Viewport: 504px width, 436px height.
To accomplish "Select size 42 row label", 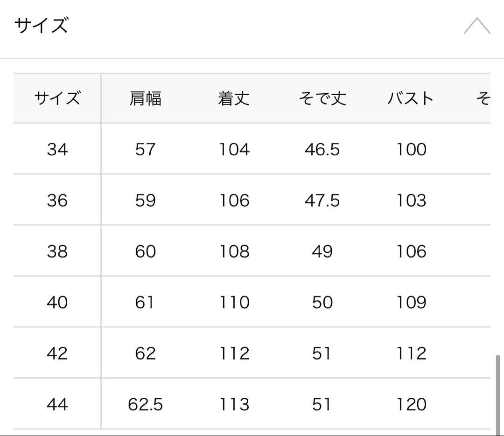I will 57,353.
